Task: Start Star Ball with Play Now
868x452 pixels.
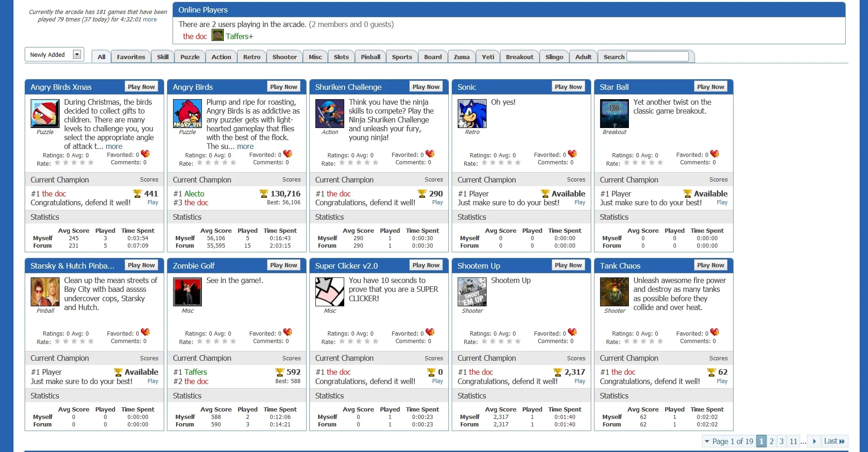Action: coord(710,87)
